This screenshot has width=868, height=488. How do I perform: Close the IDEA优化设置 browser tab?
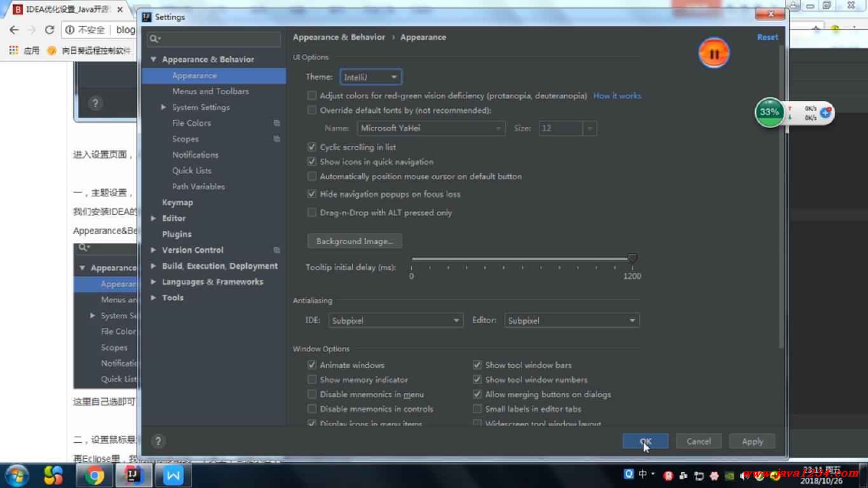(x=120, y=10)
